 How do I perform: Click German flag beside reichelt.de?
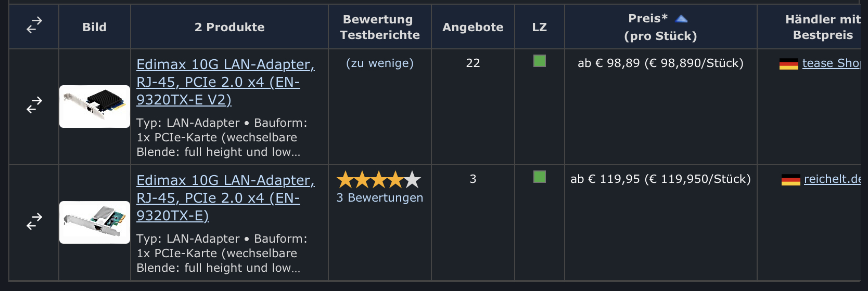[790, 180]
